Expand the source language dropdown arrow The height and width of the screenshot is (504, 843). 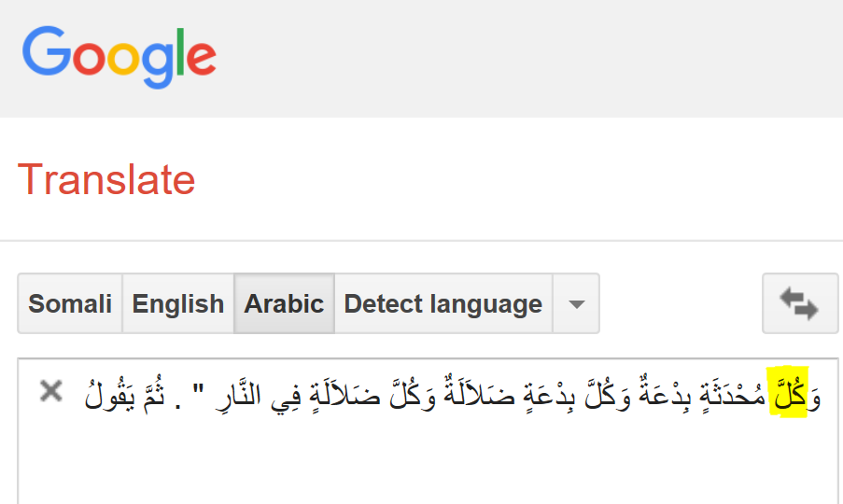point(576,303)
